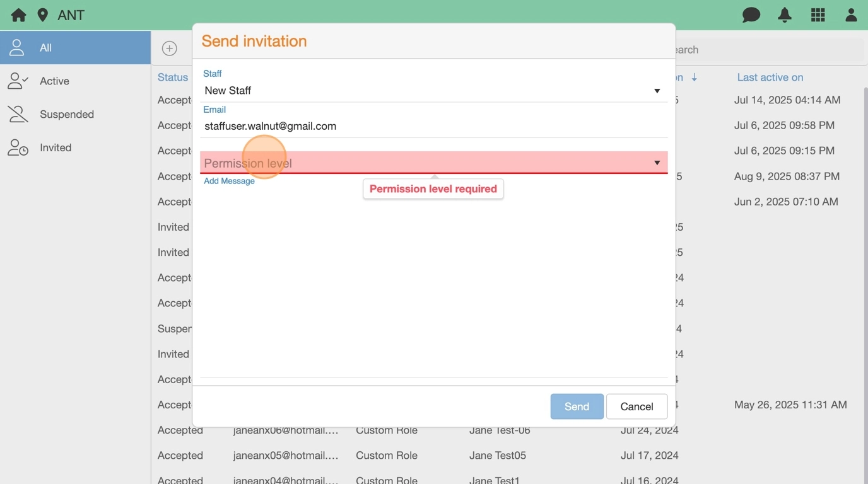
Task: Open the notifications bell
Action: 785,15
